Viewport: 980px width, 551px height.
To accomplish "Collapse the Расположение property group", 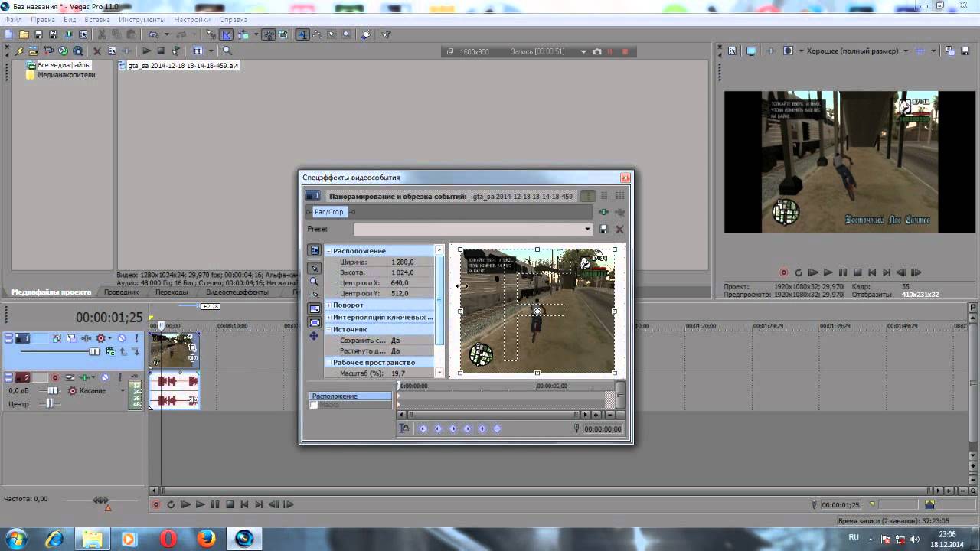I will pos(328,251).
